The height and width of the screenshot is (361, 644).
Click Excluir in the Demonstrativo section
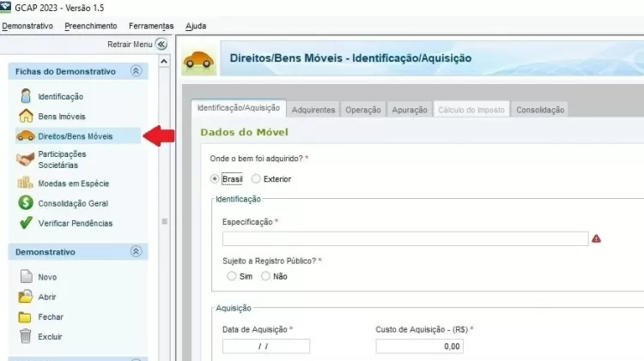[x=50, y=336]
